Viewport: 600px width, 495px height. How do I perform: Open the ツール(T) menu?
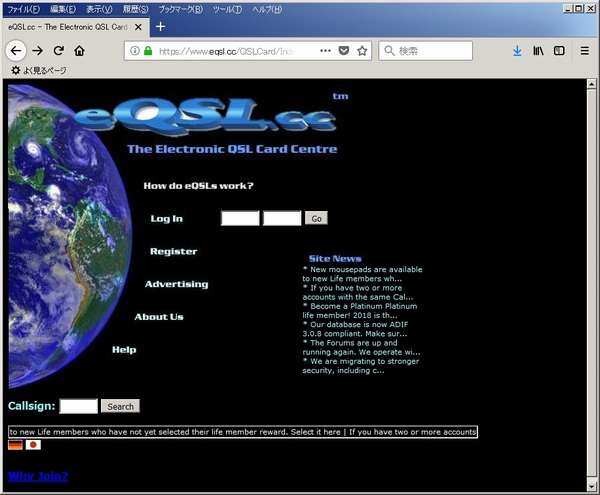click(x=227, y=9)
